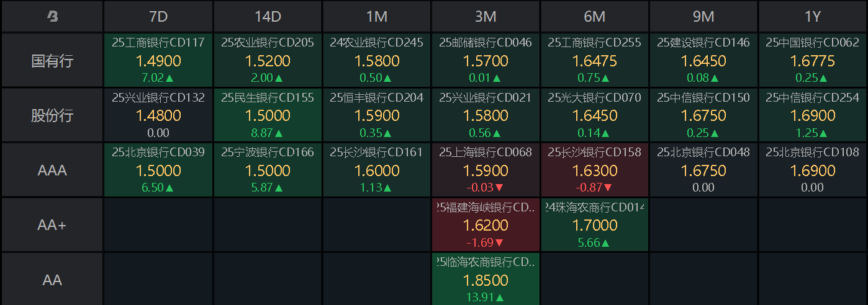Open 25民生银行CD155 quote cell
Screen dimensions: 868x305
tap(268, 115)
